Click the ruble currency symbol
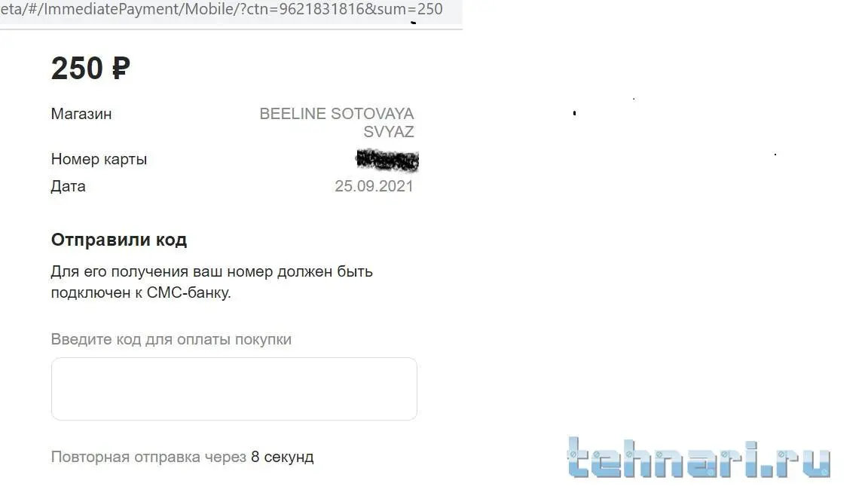Screen dimensions: 868x502 click(x=121, y=68)
